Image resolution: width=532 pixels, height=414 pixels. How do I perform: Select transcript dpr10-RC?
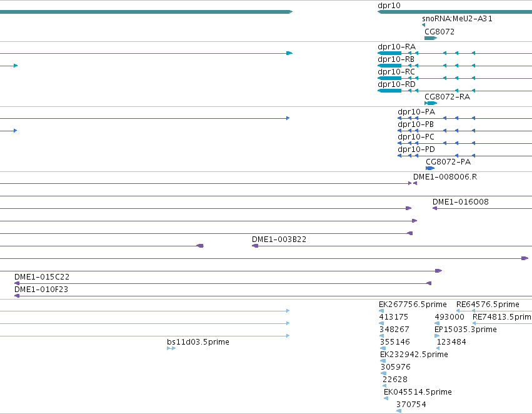click(x=454, y=78)
